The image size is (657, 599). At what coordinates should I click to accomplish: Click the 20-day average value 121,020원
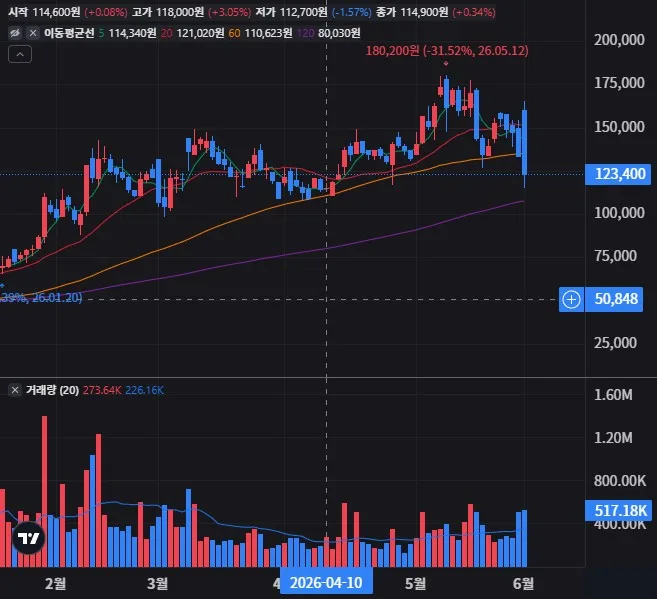[200, 33]
